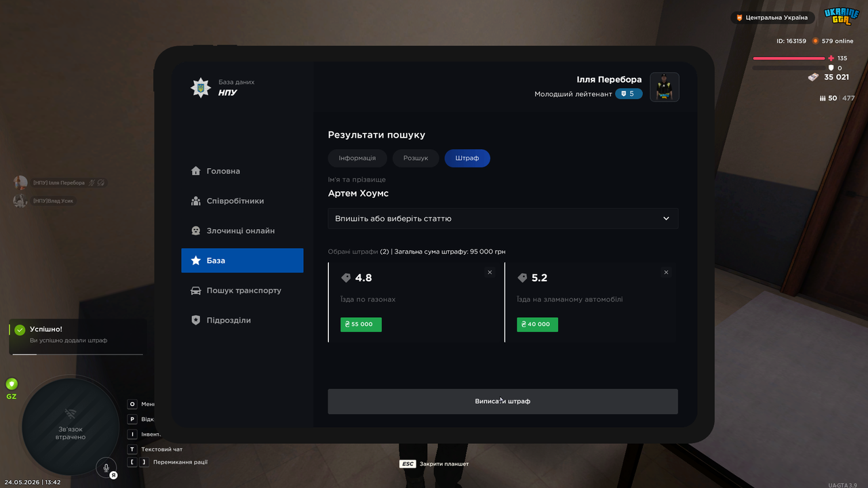Open Пошук транспорту section
The height and width of the screenshot is (488, 868).
point(242,290)
